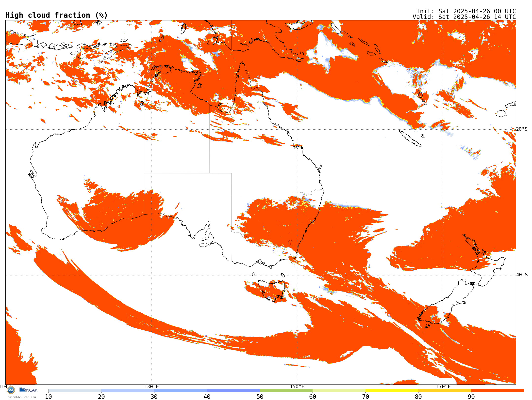Screen dimensions: 532x400
Task: Click the colorbar tick label 40
Action: 207,397
